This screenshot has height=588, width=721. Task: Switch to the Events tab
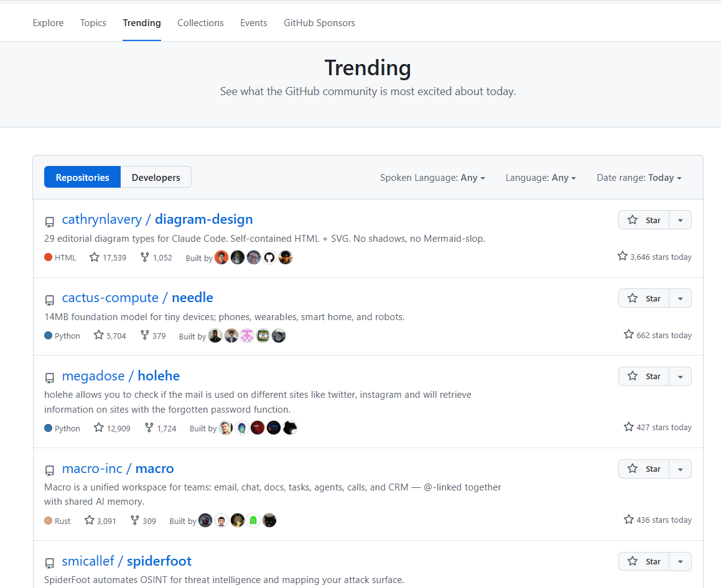[x=253, y=23]
